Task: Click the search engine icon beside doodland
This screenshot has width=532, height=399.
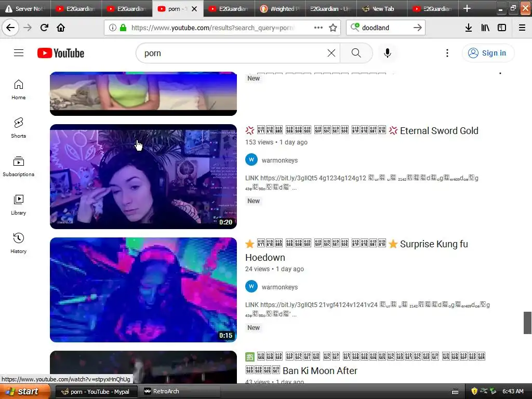Action: coord(355,28)
